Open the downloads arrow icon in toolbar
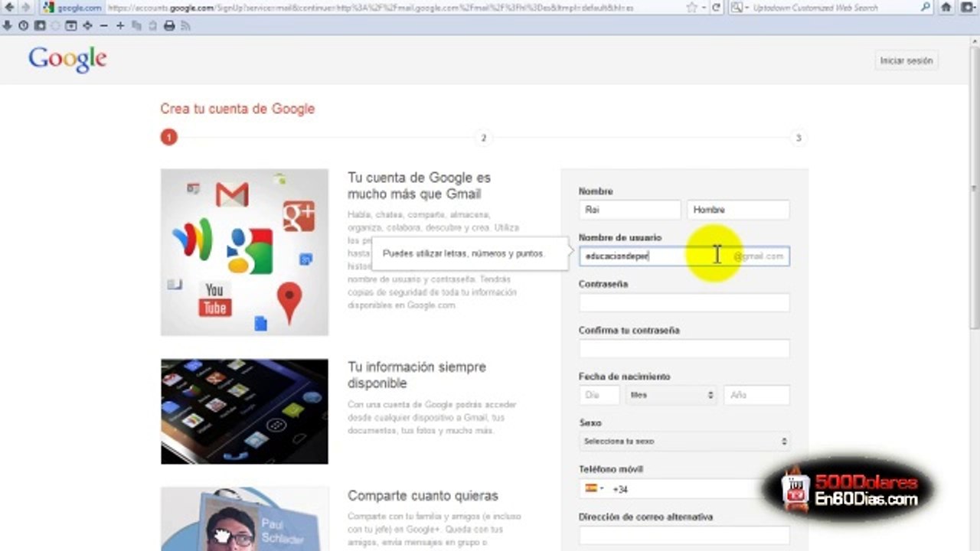Image resolution: width=980 pixels, height=551 pixels. (8, 25)
